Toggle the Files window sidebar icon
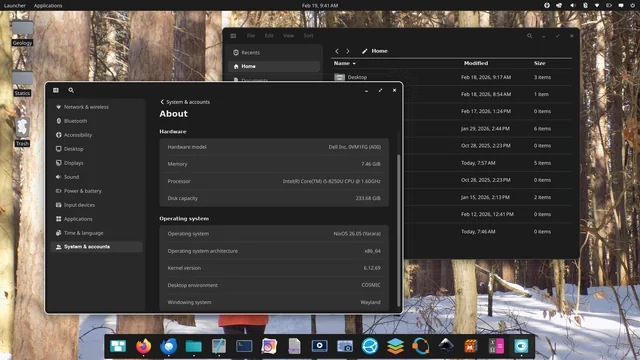 pos(233,36)
